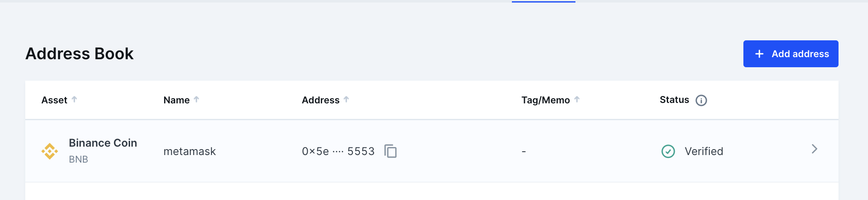This screenshot has height=200, width=868.
Task: Select the Asset column header
Action: pos(54,100)
